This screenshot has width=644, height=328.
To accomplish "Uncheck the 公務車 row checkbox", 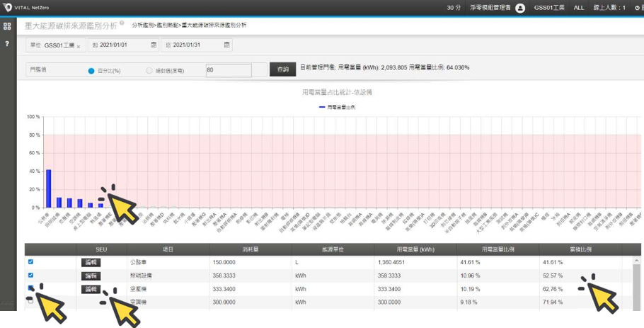I will click(30, 262).
